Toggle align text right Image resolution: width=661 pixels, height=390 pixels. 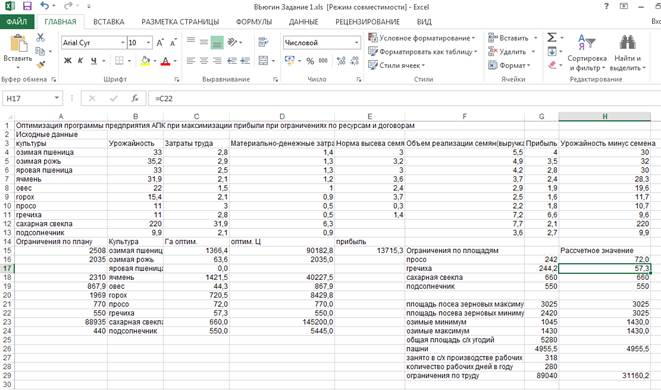217,61
